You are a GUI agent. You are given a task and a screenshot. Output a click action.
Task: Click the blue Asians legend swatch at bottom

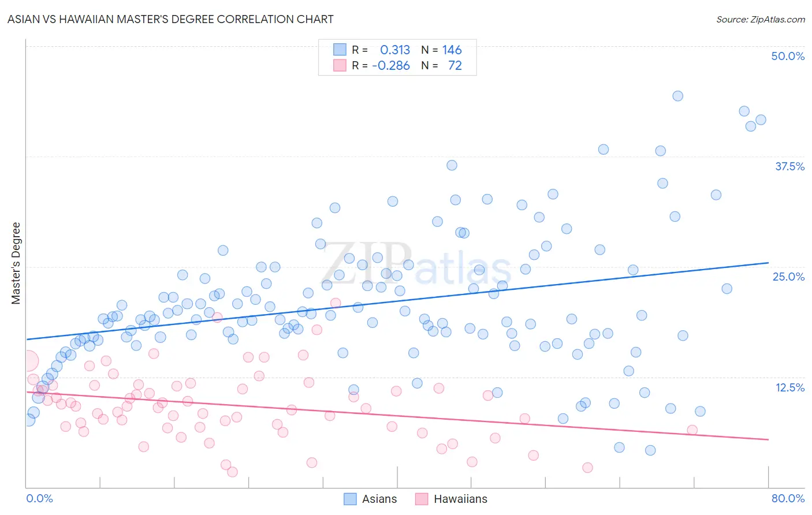350,499
